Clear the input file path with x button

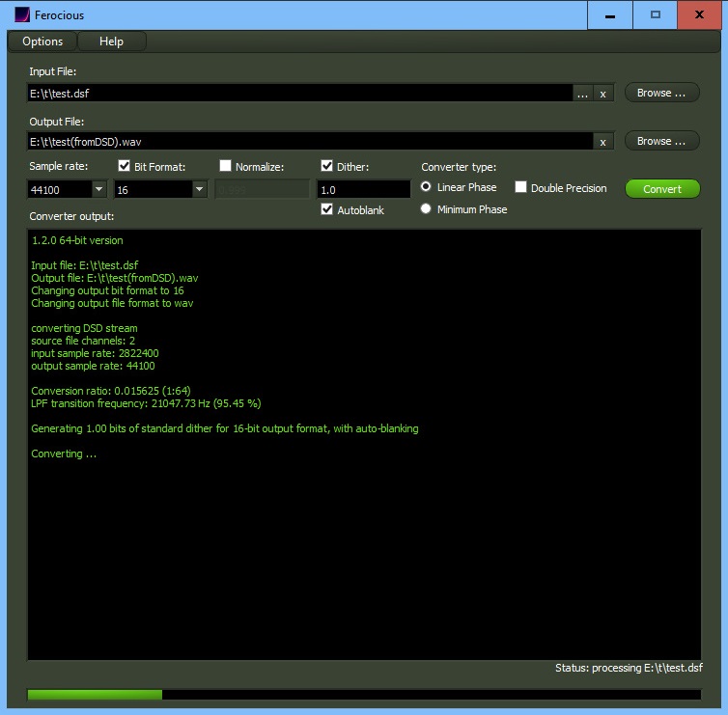tap(602, 94)
